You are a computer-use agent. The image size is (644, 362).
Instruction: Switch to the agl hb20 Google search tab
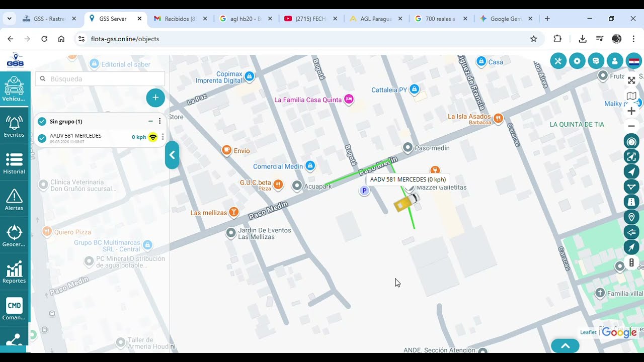pos(246,19)
